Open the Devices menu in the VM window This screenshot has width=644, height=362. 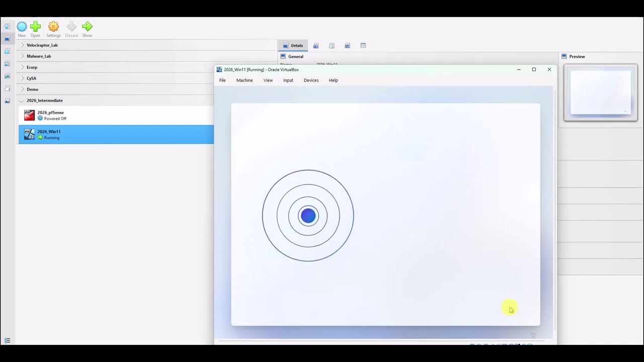[x=311, y=80]
